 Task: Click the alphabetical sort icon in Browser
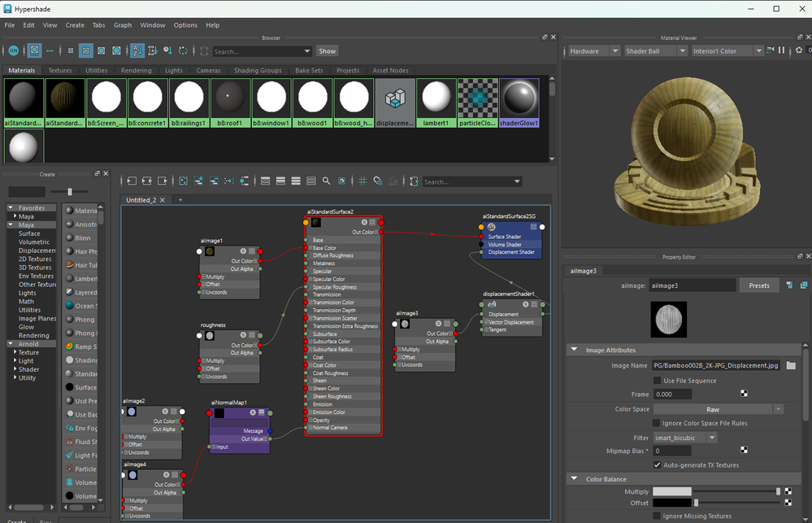[x=137, y=50]
